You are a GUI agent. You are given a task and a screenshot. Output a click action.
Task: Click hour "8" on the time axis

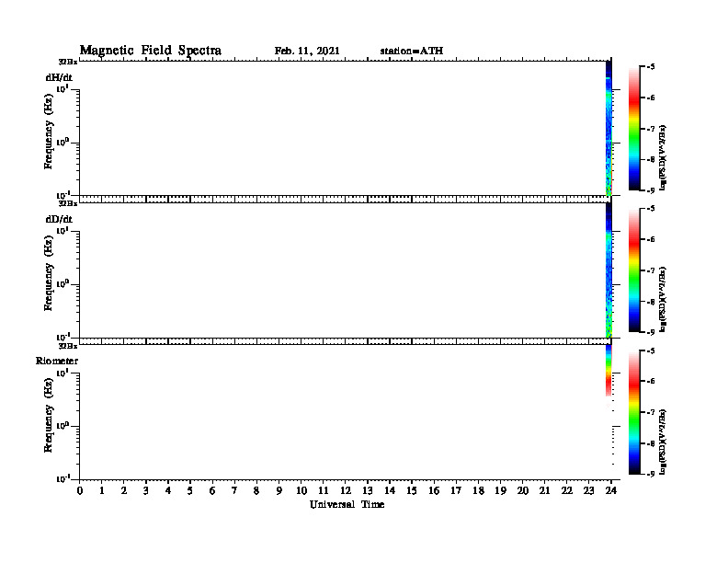(256, 491)
